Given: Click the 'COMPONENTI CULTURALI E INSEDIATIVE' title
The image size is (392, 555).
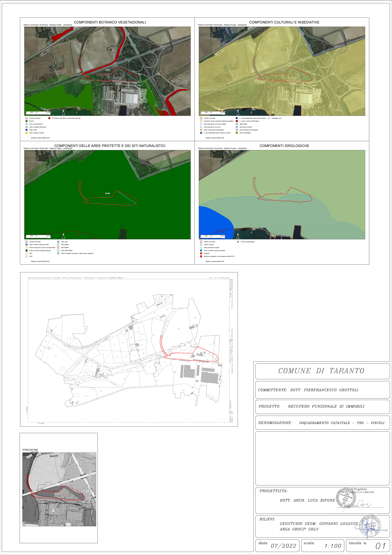Looking at the screenshot, I should 284,22.
